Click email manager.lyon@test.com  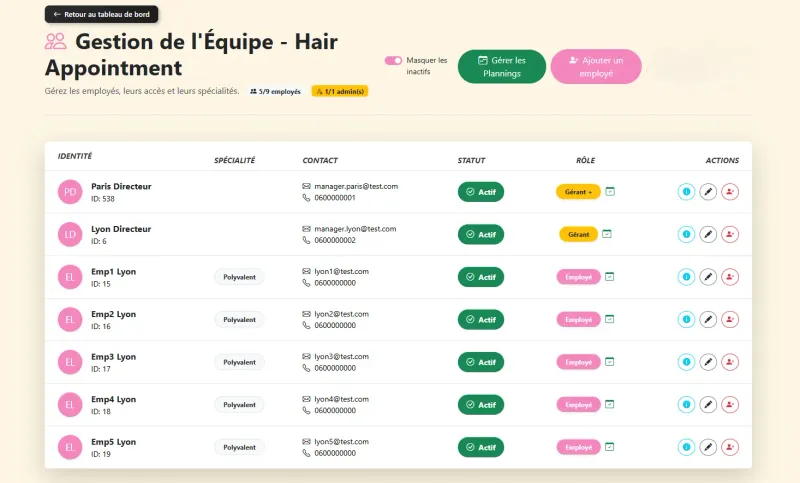point(355,229)
